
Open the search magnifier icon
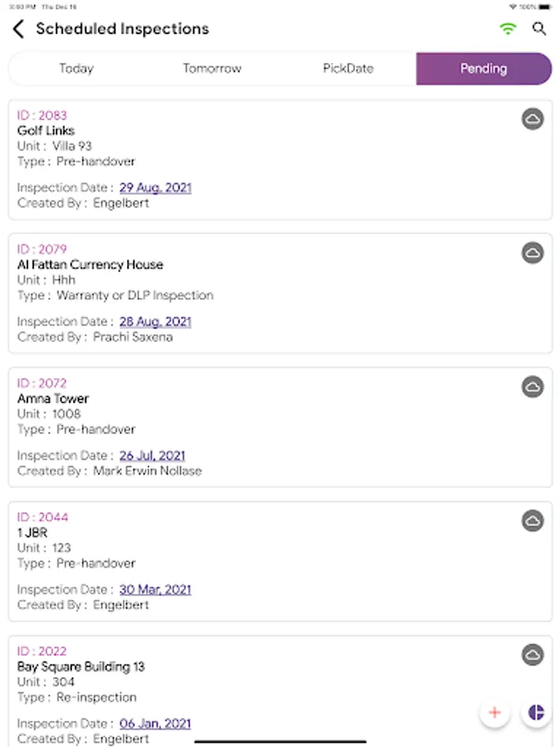pyautogui.click(x=539, y=29)
